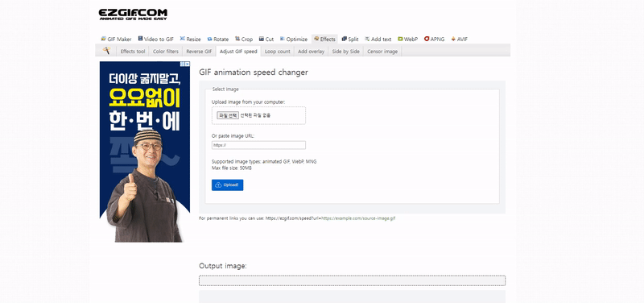
Task: Click the dashed Output image box
Action: click(x=352, y=280)
